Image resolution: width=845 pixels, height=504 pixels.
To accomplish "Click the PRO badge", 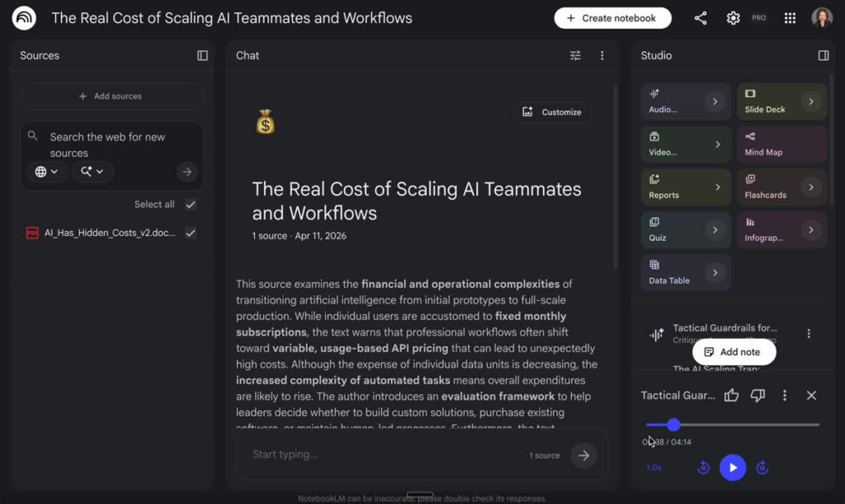I will (759, 18).
